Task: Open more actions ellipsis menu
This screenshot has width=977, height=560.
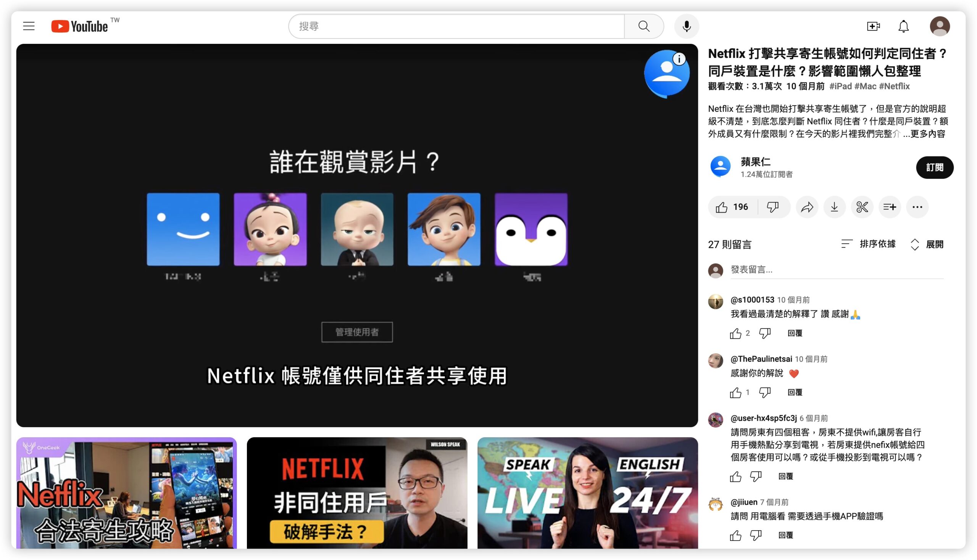Action: coord(917,207)
